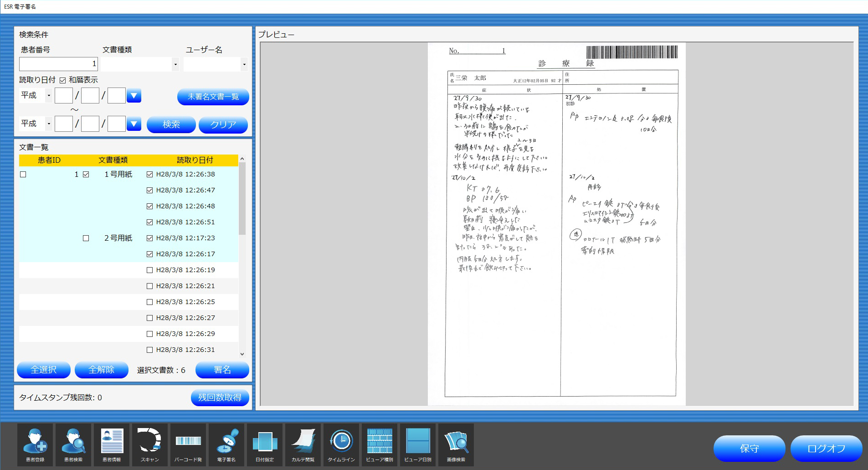Open the タイムライン timeline view
The height and width of the screenshot is (470, 868).
[341, 445]
